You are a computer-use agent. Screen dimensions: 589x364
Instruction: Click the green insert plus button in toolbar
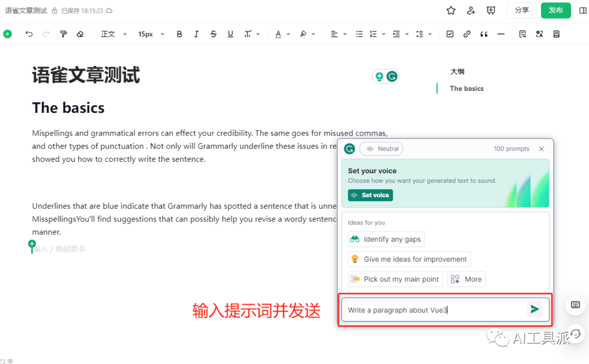8,34
